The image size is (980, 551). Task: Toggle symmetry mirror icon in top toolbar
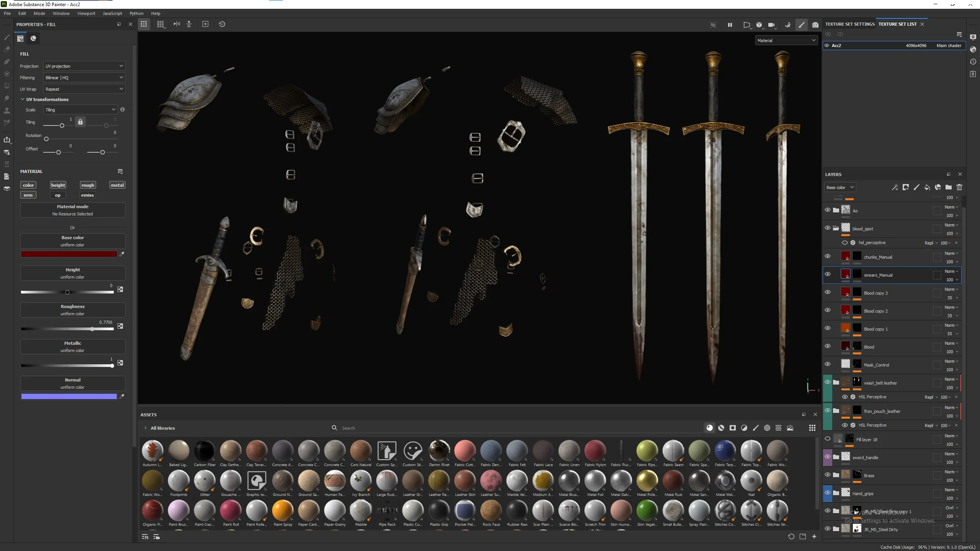click(x=176, y=24)
